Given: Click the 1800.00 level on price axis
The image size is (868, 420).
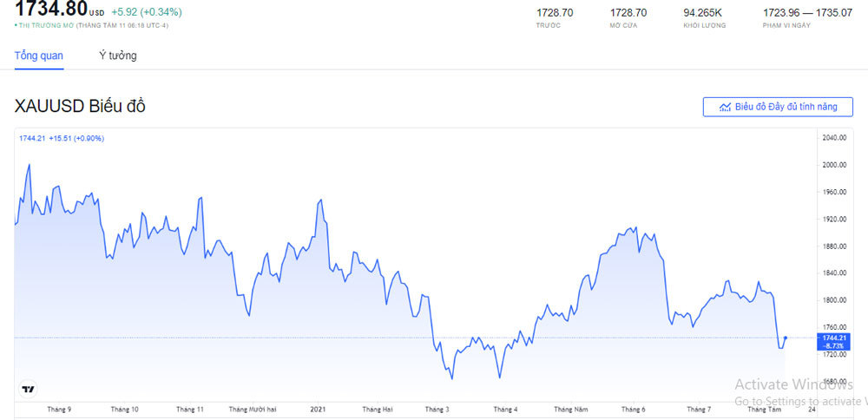Looking at the screenshot, I should [832, 300].
